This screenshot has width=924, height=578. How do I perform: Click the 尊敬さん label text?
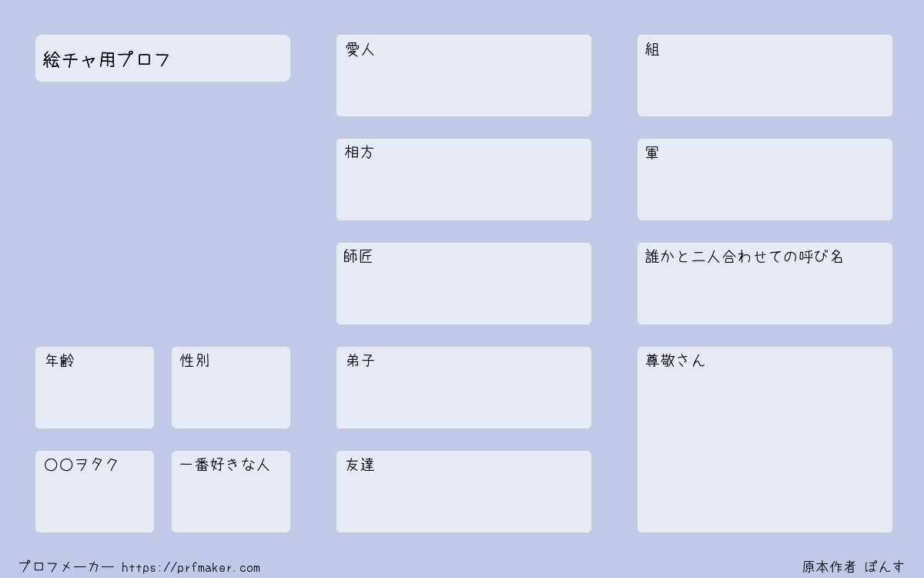point(675,361)
